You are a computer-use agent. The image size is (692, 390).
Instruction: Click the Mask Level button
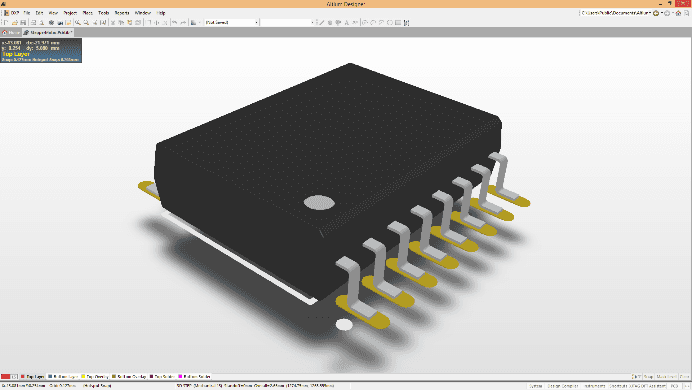click(x=666, y=376)
